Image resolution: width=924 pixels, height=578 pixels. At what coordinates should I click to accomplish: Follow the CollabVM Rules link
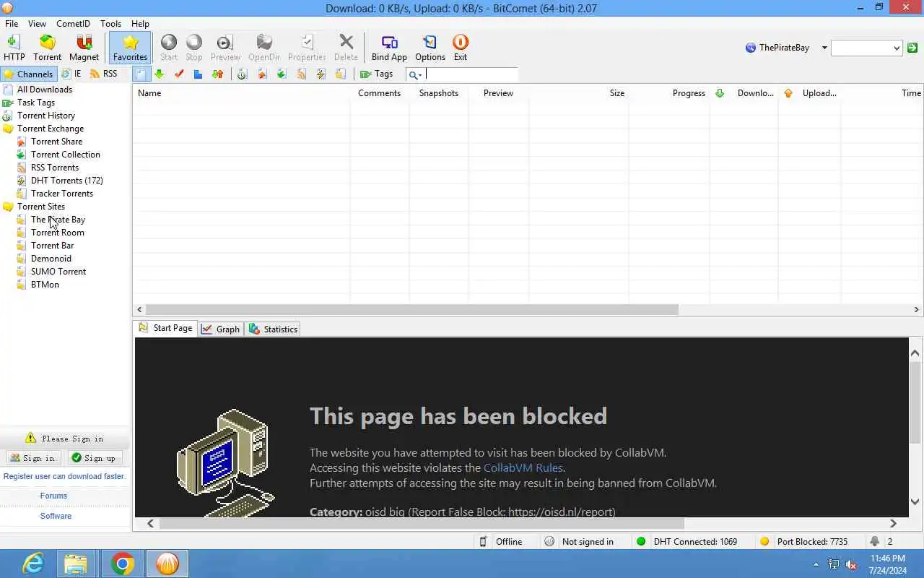(x=523, y=468)
